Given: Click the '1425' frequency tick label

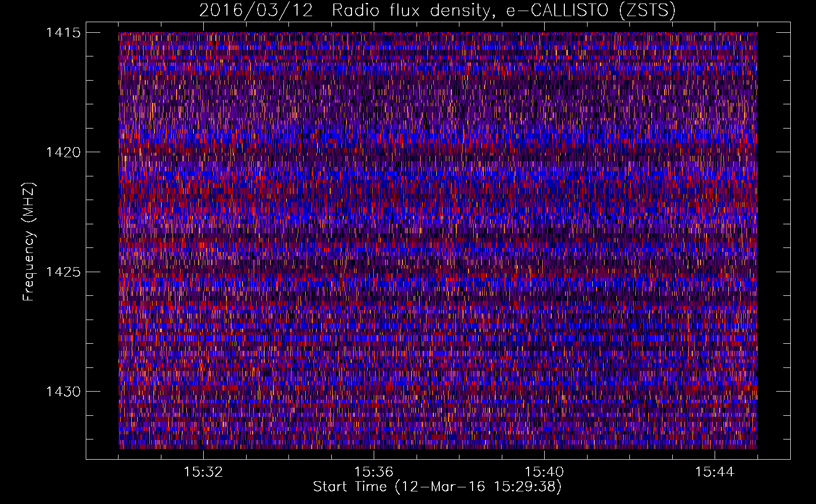Looking at the screenshot, I should pyautogui.click(x=63, y=272).
